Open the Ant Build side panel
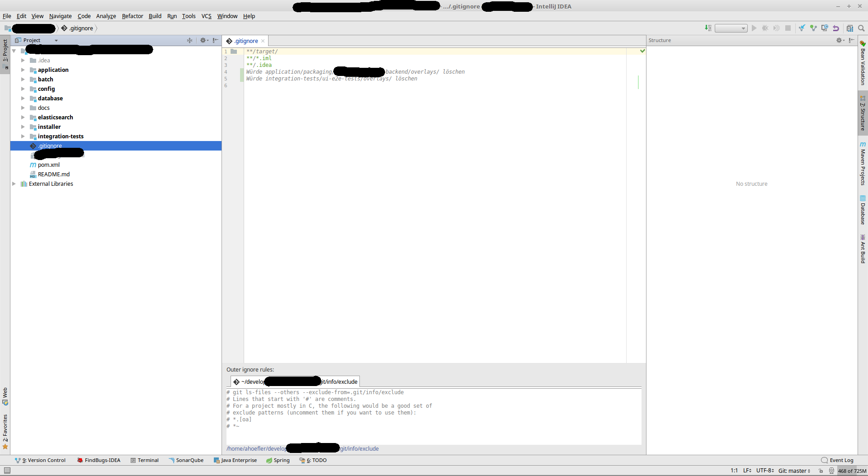 [x=863, y=246]
